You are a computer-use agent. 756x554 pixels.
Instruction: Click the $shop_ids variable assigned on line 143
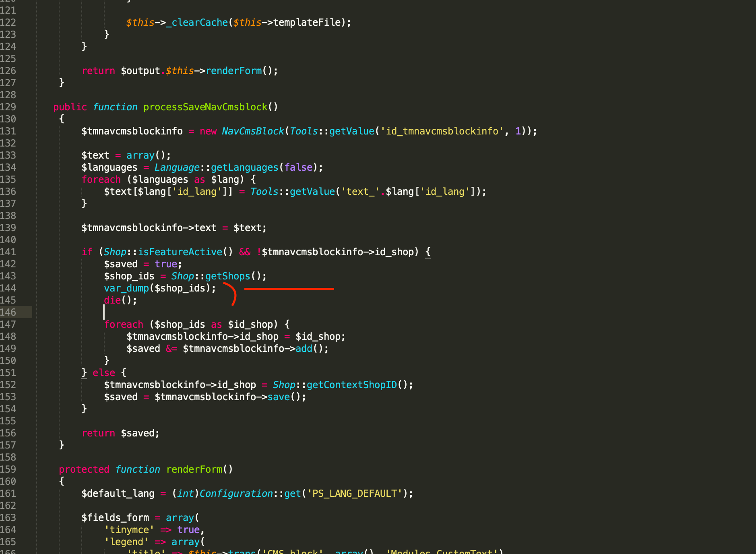(x=129, y=276)
